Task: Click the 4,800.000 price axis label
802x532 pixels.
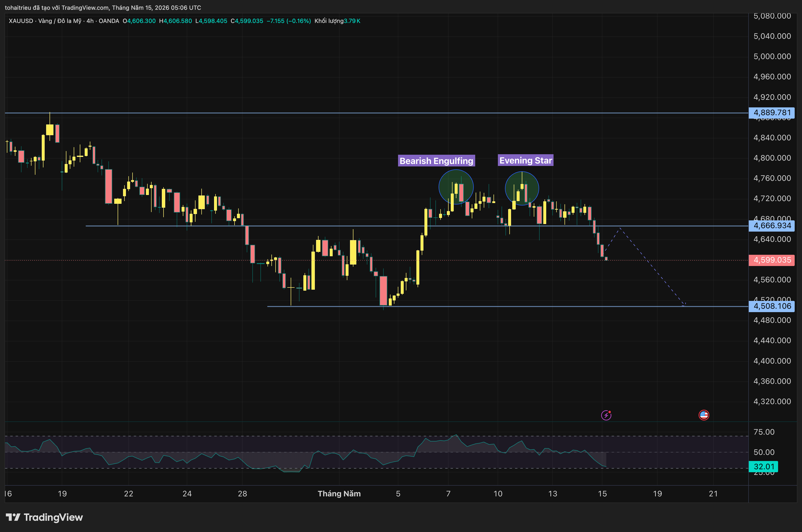Action: pos(772,158)
